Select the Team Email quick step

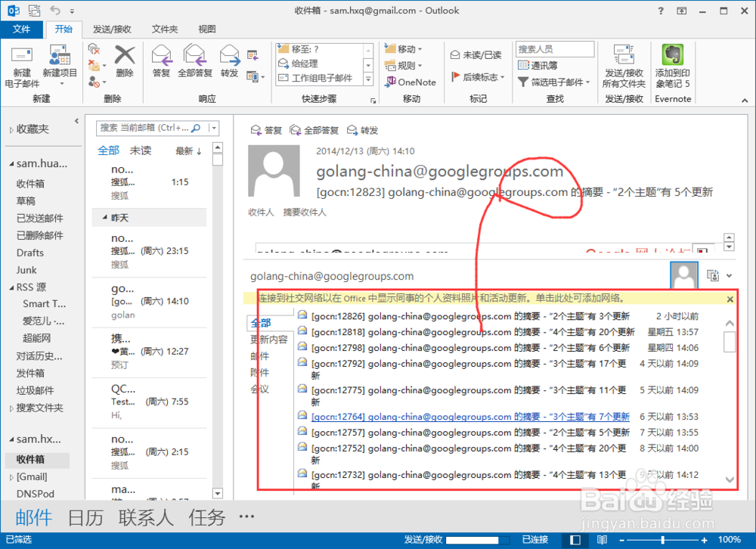(x=320, y=78)
